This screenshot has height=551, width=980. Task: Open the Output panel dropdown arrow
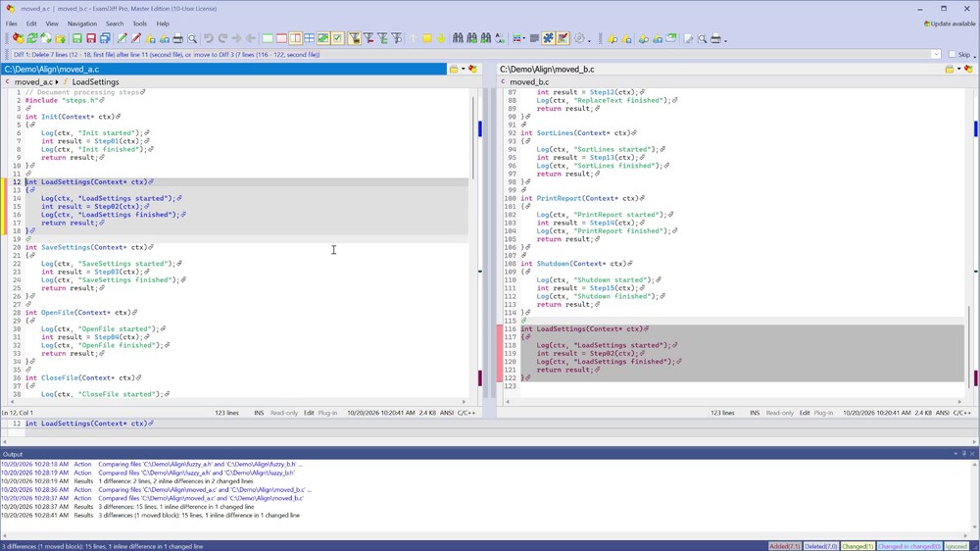coord(955,454)
